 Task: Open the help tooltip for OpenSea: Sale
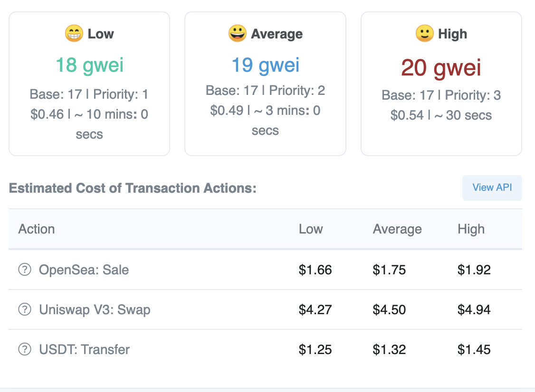point(24,270)
